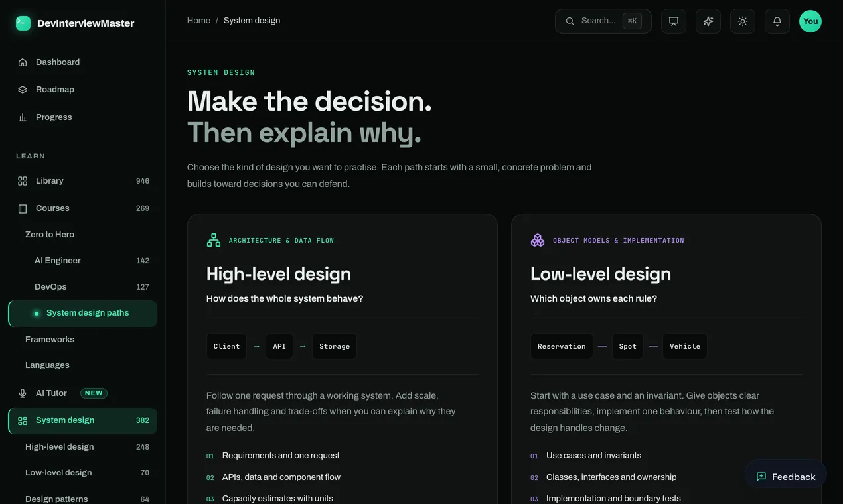Click the Storage diagram chip
The image size is (843, 504).
335,346
